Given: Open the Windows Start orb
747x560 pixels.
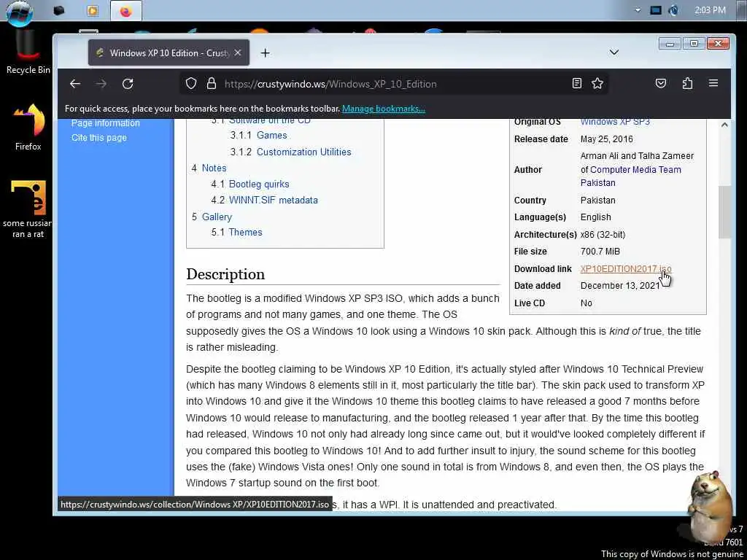Looking at the screenshot, I should (x=20, y=12).
